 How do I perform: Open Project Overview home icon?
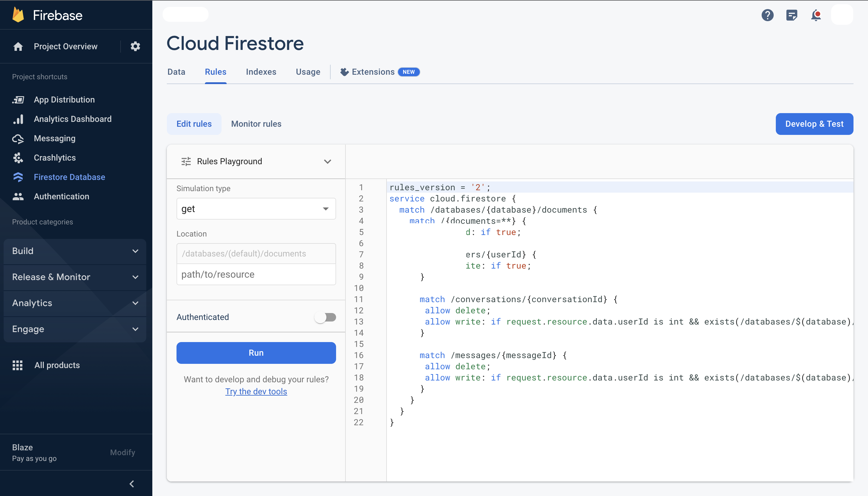click(18, 46)
